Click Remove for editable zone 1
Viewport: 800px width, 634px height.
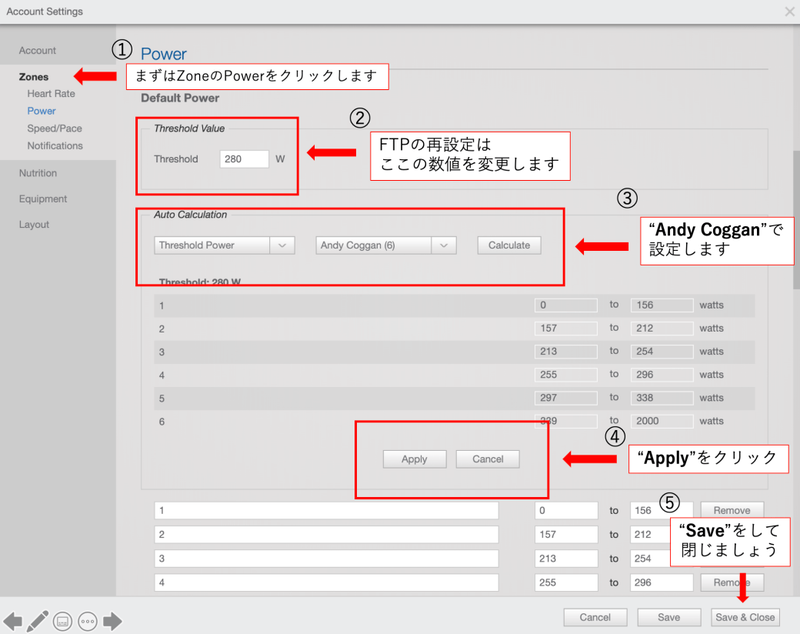(732, 510)
